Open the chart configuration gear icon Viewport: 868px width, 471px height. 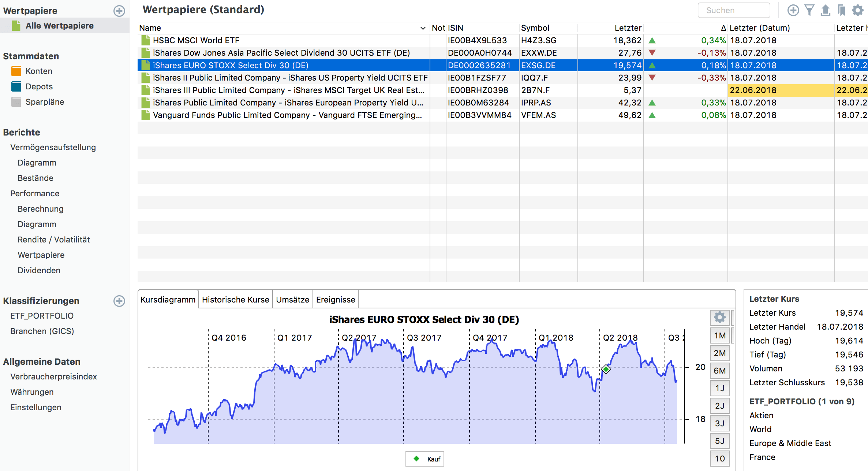719,317
